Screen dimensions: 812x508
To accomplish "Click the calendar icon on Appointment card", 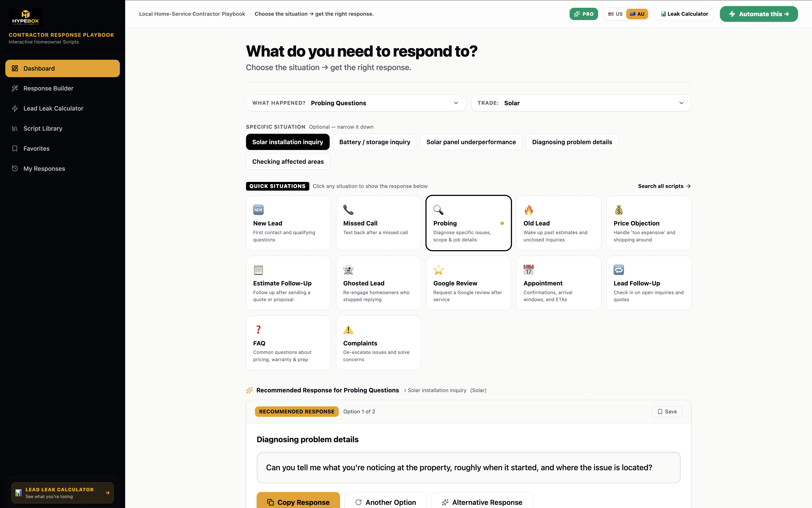I will coord(529,270).
